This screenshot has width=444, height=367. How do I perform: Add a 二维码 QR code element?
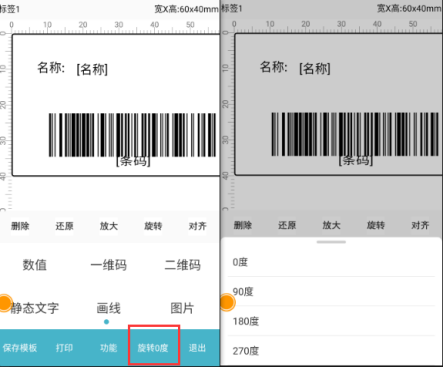pos(183,265)
